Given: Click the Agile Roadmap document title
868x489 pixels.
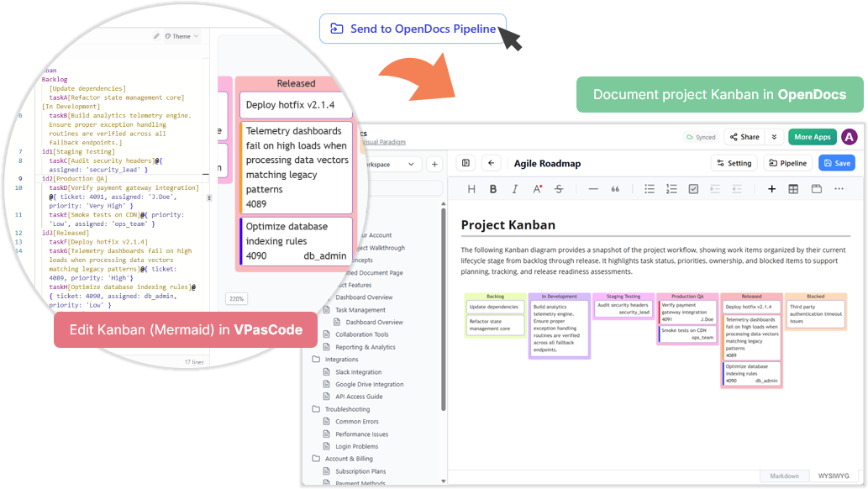Looking at the screenshot, I should (547, 163).
